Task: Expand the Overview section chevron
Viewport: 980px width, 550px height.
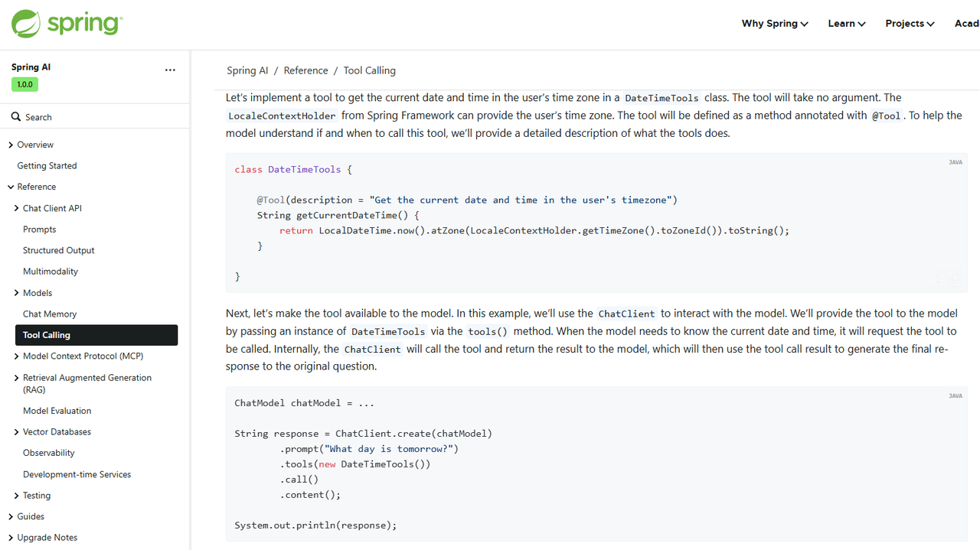Action: coord(11,145)
